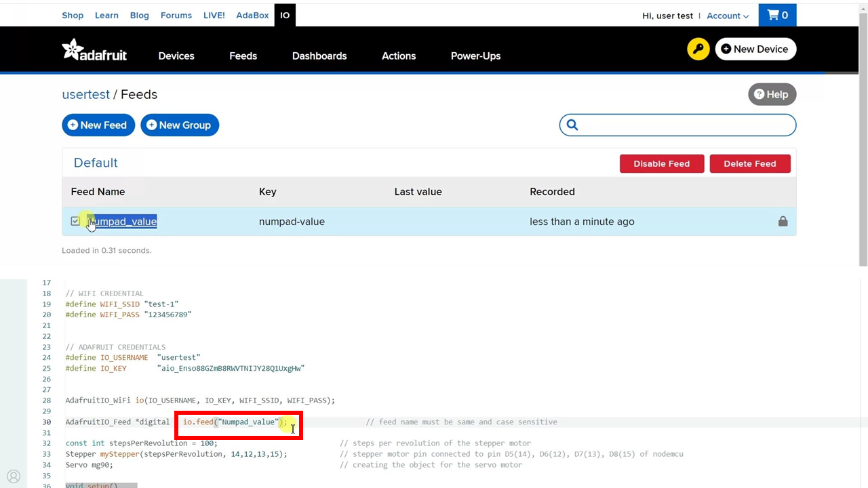This screenshot has height=488, width=868.
Task: Click the Servo mg90 code line
Action: [90, 465]
